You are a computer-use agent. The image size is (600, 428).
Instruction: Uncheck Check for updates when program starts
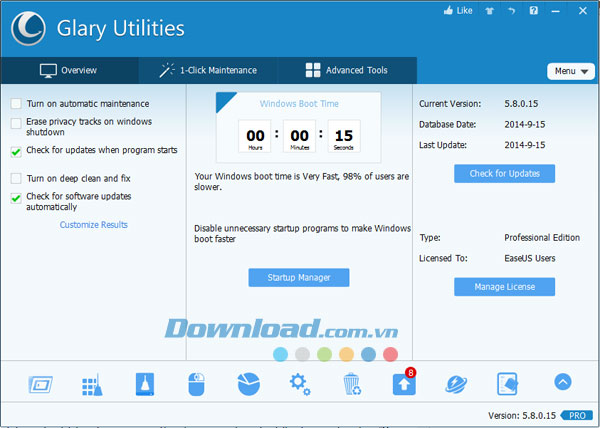(x=16, y=152)
